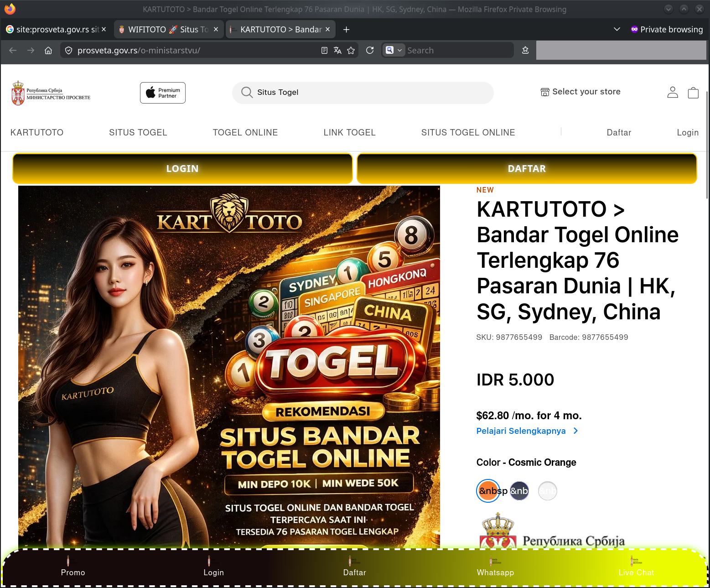
Task: Expand the search engine dropdown
Action: point(394,50)
